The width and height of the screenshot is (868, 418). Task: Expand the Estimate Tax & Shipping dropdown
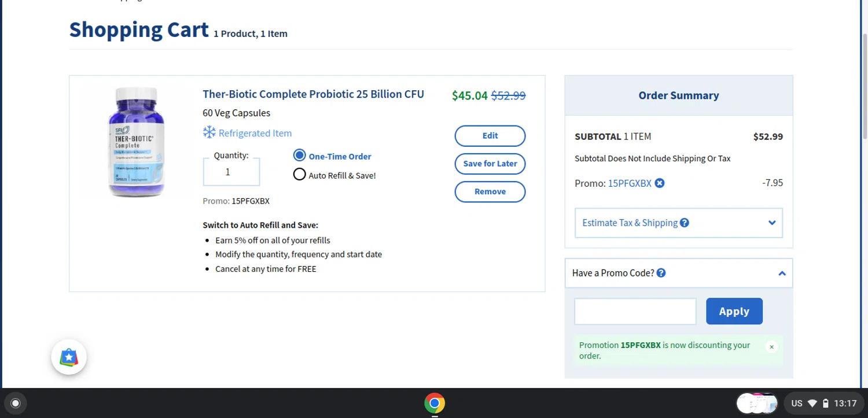tap(771, 223)
